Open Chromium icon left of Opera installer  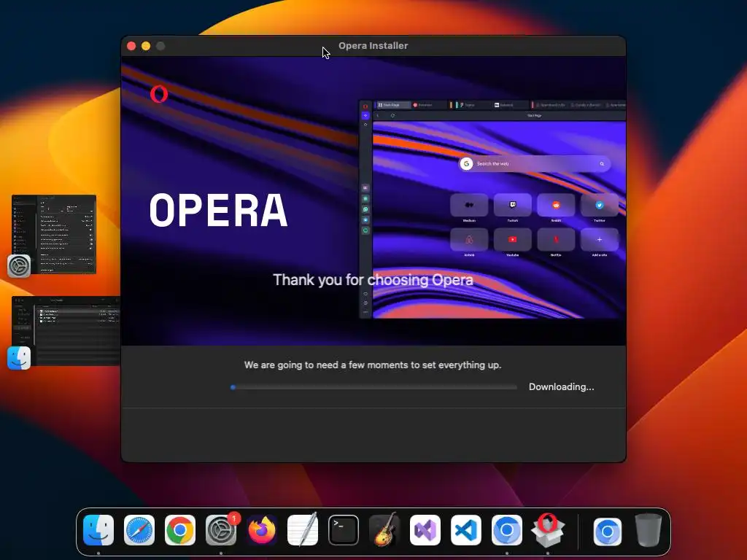point(507,530)
